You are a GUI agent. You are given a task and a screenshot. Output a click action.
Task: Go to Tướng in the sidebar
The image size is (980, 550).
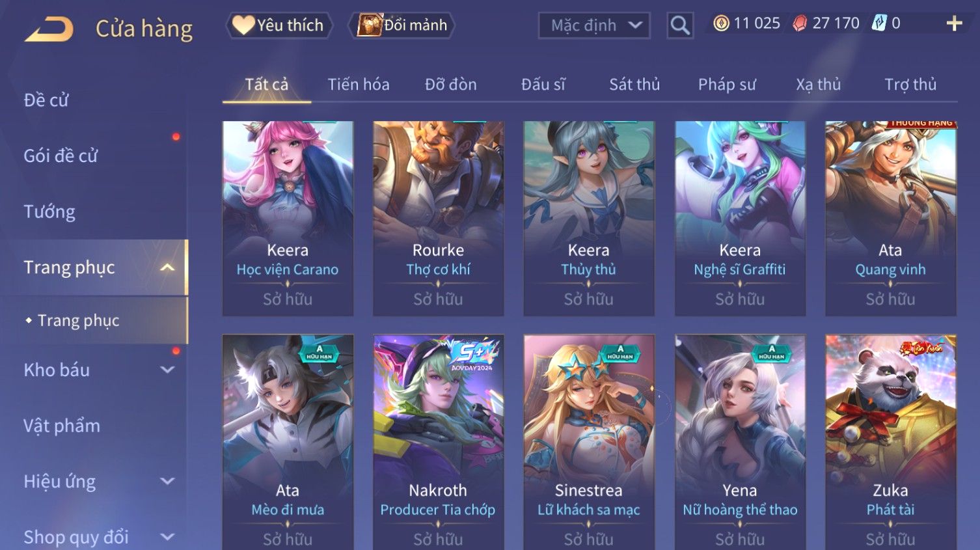click(49, 212)
